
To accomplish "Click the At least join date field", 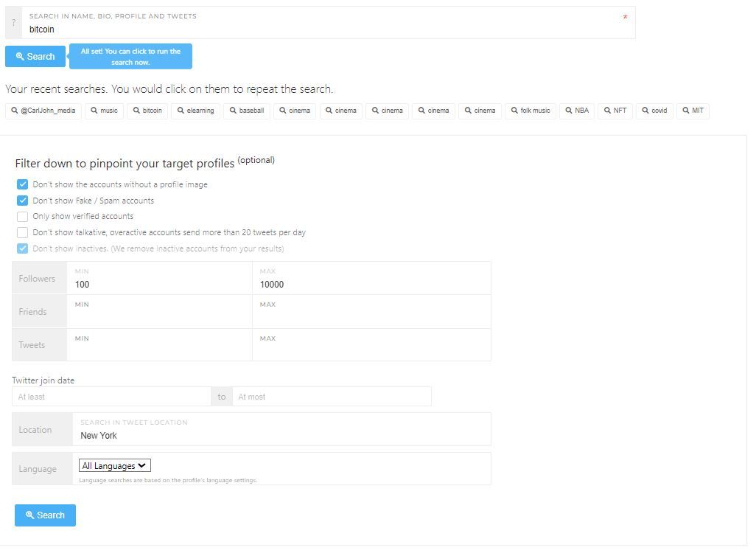I will (x=111, y=396).
